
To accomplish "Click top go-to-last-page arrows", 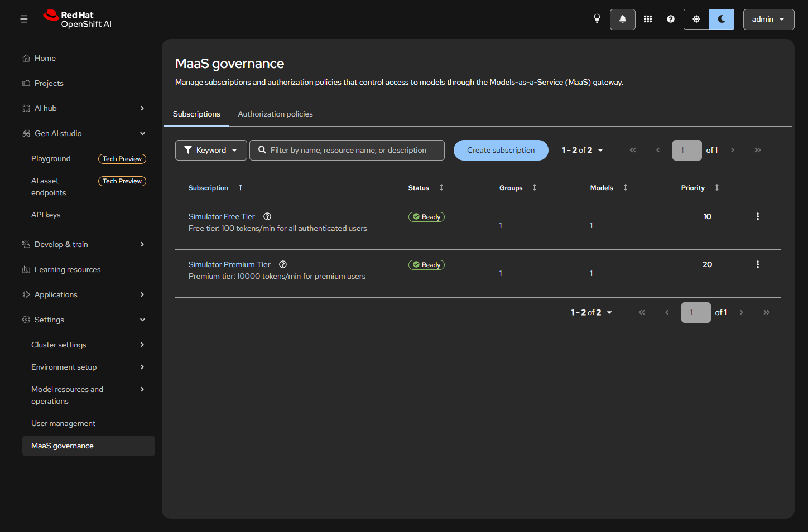I will point(758,150).
